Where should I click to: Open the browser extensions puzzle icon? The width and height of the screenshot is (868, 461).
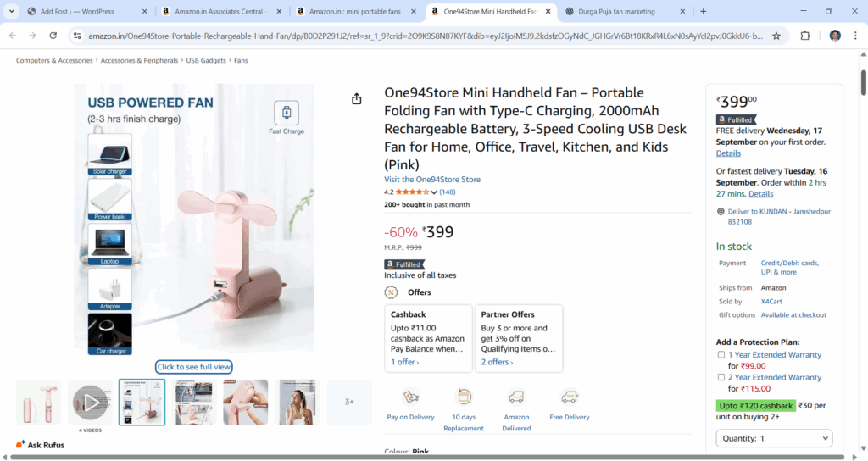805,36
